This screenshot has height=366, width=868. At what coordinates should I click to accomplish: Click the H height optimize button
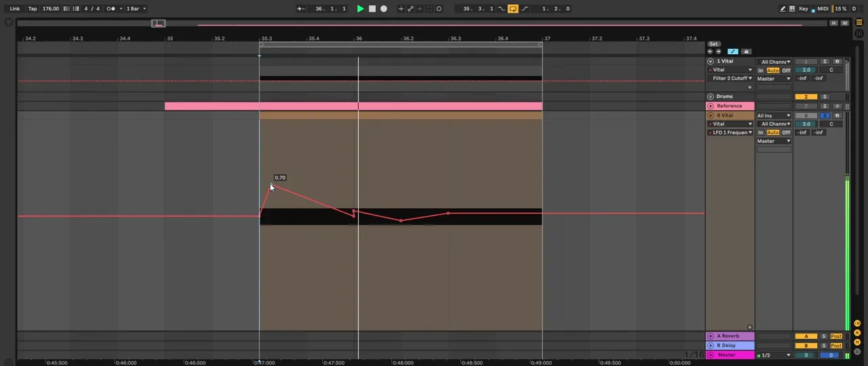tap(833, 23)
